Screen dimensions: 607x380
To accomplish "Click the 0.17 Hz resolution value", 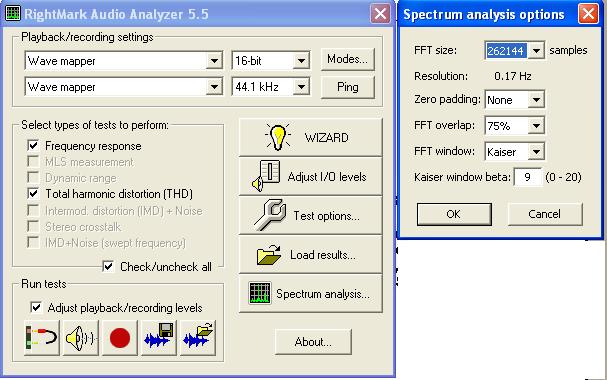I will click(x=513, y=76).
